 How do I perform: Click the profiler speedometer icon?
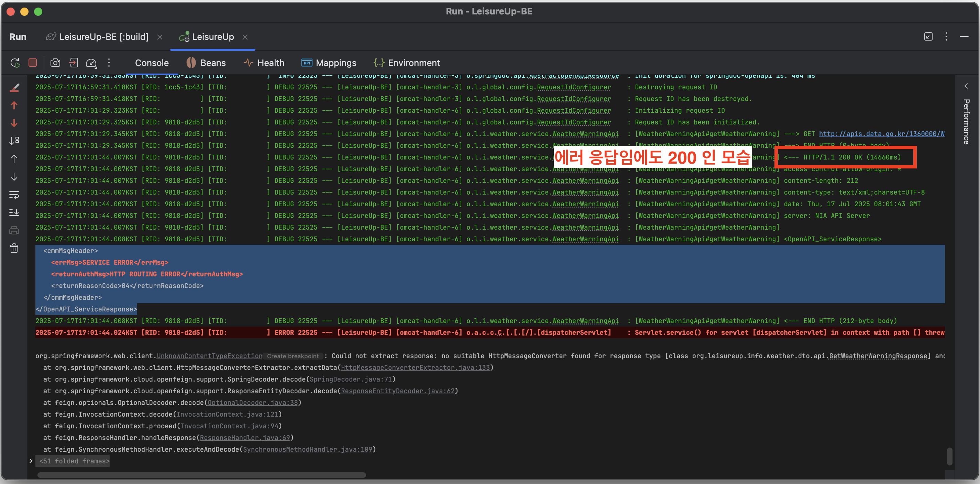(x=91, y=63)
